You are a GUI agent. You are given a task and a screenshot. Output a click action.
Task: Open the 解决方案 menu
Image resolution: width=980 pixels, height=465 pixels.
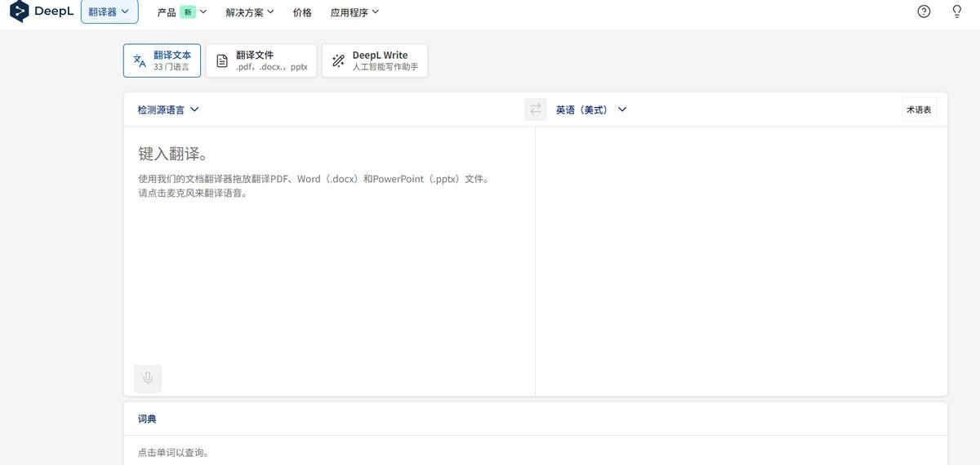tap(250, 12)
